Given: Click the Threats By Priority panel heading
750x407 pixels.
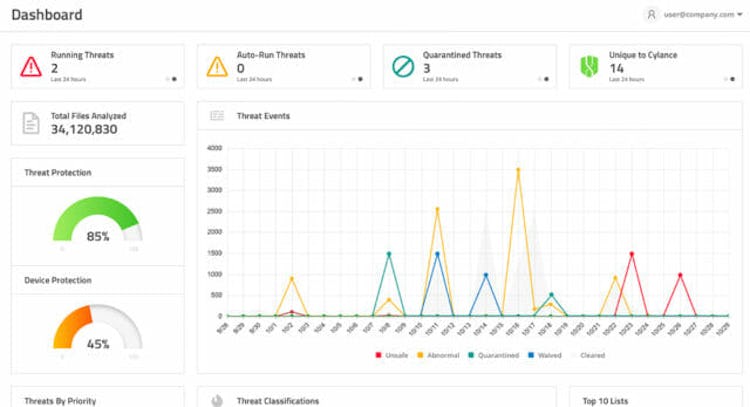Looking at the screenshot, I should [x=60, y=401].
